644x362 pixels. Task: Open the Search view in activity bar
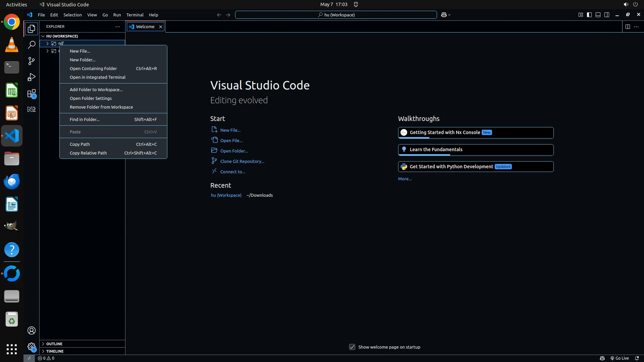31,45
